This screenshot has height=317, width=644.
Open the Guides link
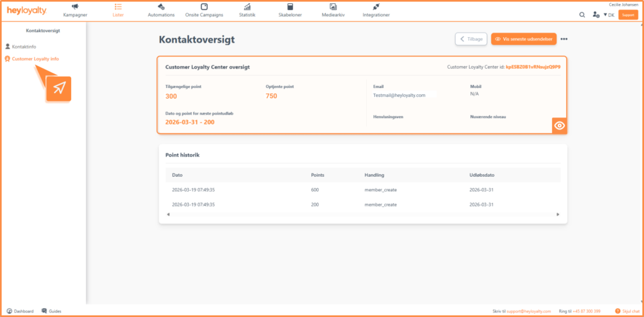[x=55, y=311]
